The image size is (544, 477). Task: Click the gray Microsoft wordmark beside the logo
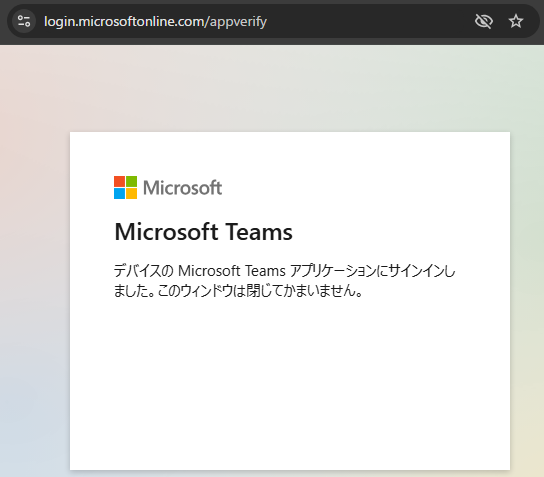[182, 188]
